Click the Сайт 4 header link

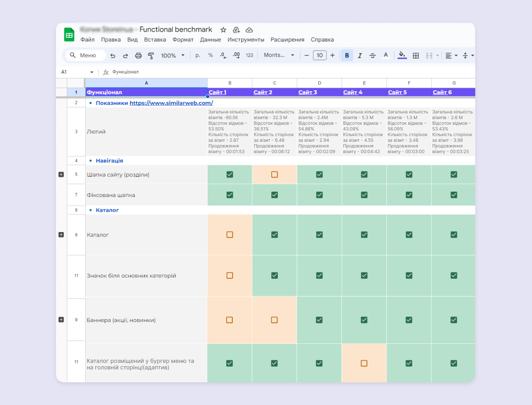click(x=352, y=92)
